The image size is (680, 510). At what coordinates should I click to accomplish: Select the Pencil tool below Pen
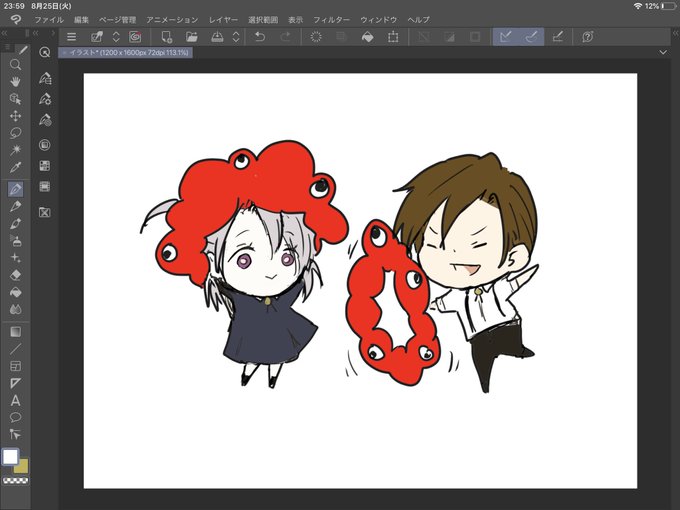[x=16, y=206]
